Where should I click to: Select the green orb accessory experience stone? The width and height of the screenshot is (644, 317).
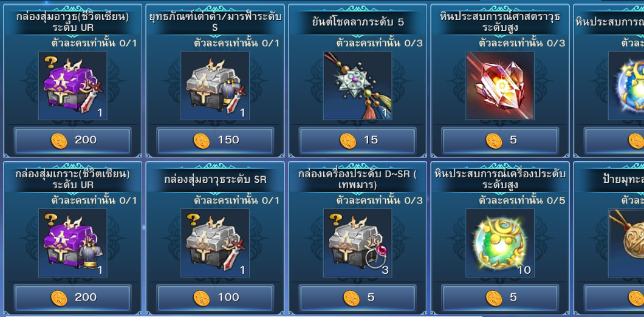500,243
